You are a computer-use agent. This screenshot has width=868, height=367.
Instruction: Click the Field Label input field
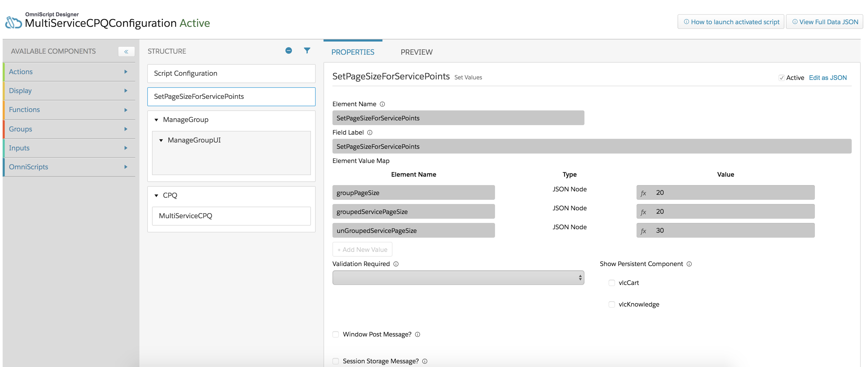pos(592,146)
